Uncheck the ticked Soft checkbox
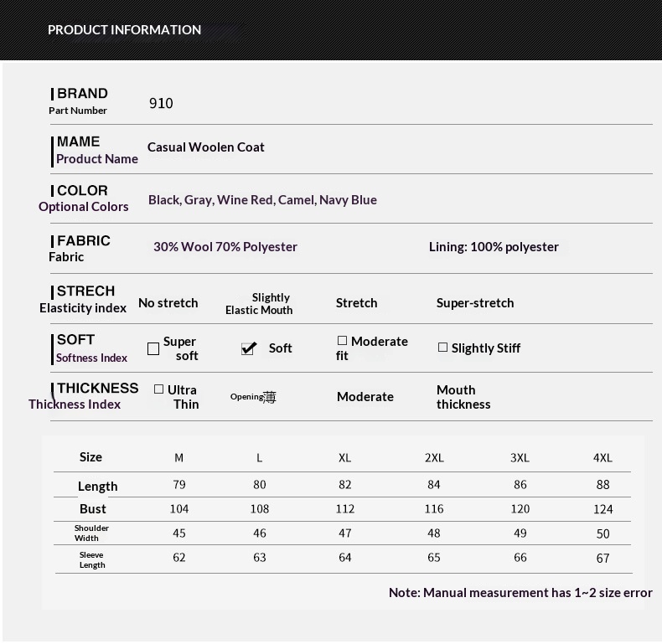Image resolution: width=662 pixels, height=644 pixels. (x=249, y=348)
